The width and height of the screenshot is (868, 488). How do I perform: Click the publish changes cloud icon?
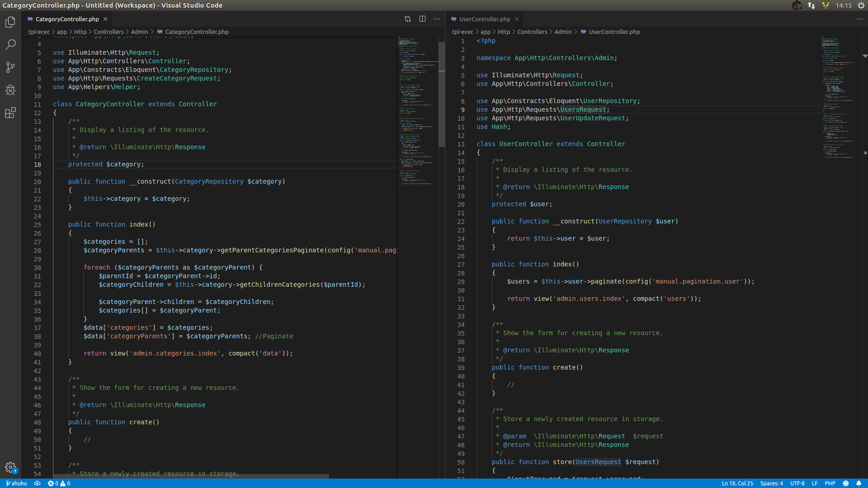click(x=37, y=483)
